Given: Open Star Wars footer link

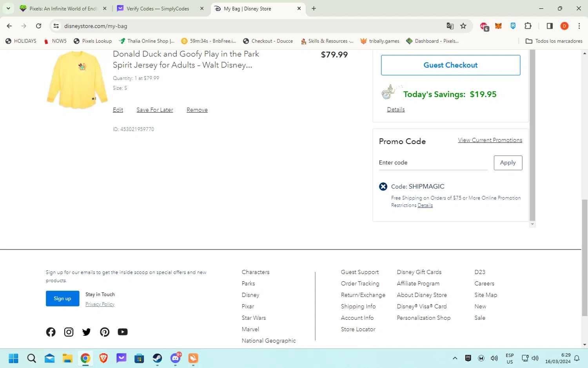Looking at the screenshot, I should coord(254,318).
